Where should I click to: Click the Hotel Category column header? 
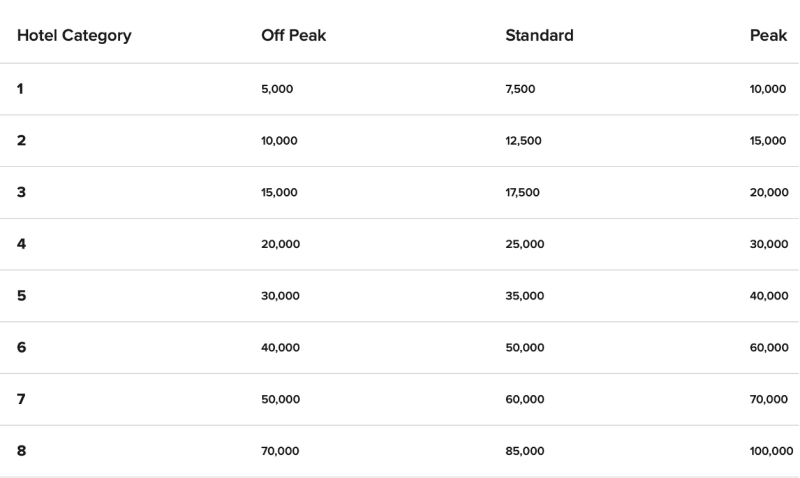[74, 36]
